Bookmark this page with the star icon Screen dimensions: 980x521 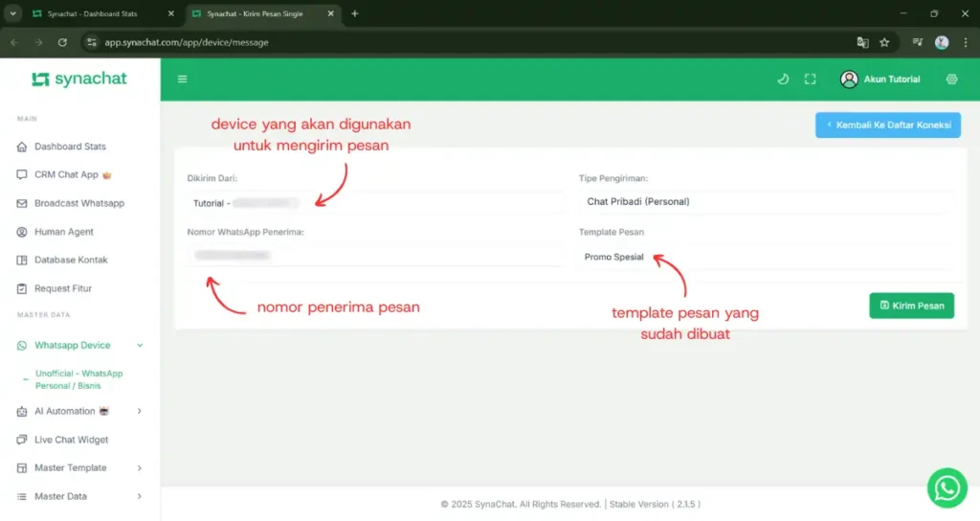884,42
